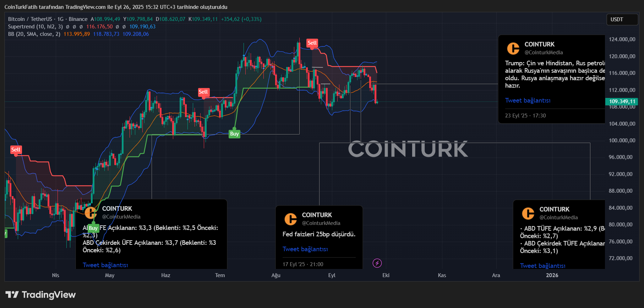
Task: Select the BB (20, SMA, close, 2) legend
Action: point(34,34)
